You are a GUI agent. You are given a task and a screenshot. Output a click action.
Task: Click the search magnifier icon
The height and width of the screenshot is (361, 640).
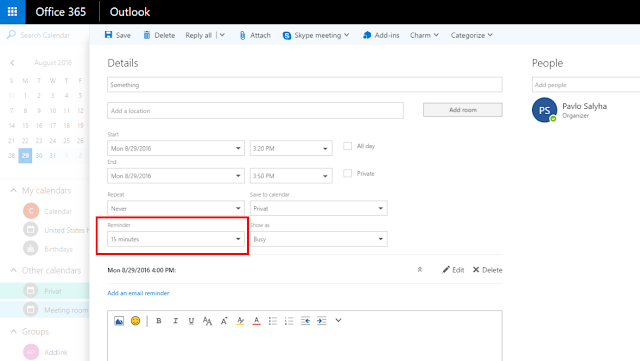[11, 35]
